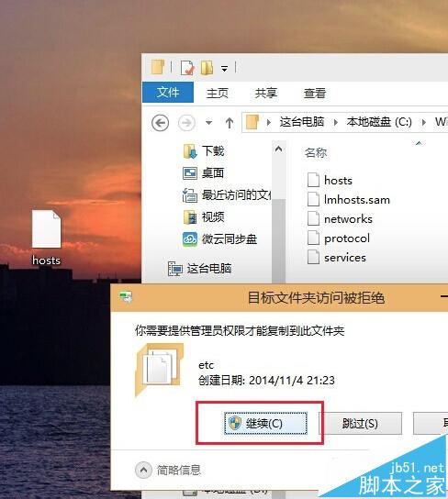Open 下载 in the navigation pane
This screenshot has height=499, width=448.
204,150
